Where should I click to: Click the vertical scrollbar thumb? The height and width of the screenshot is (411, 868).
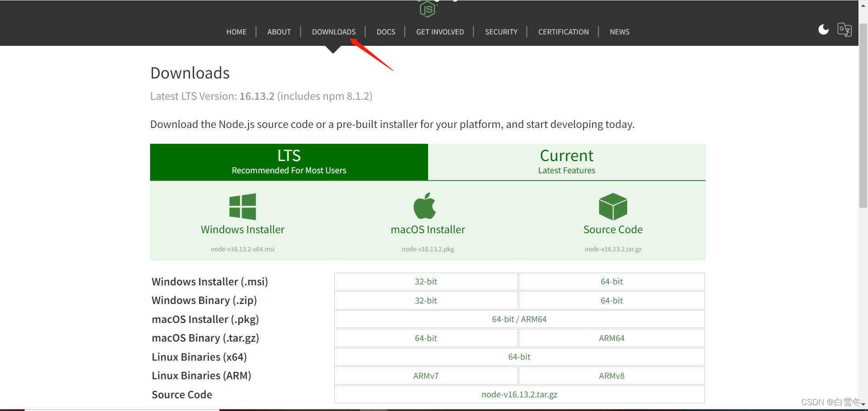863,116
